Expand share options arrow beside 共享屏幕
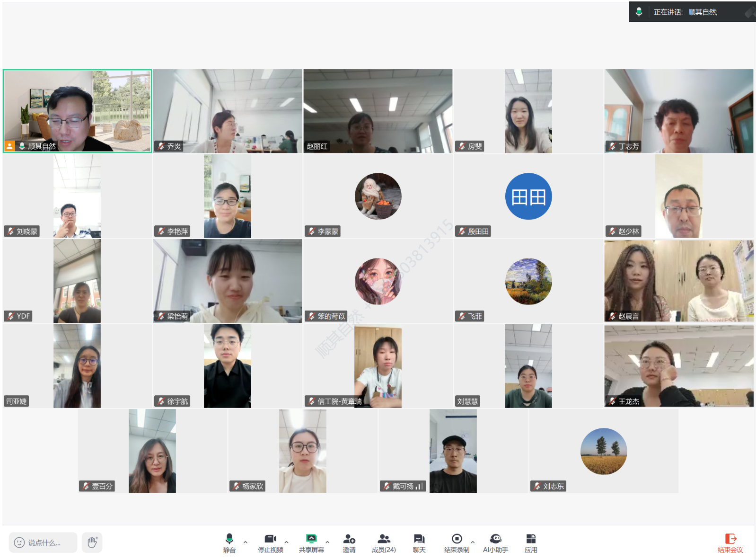 pyautogui.click(x=327, y=542)
